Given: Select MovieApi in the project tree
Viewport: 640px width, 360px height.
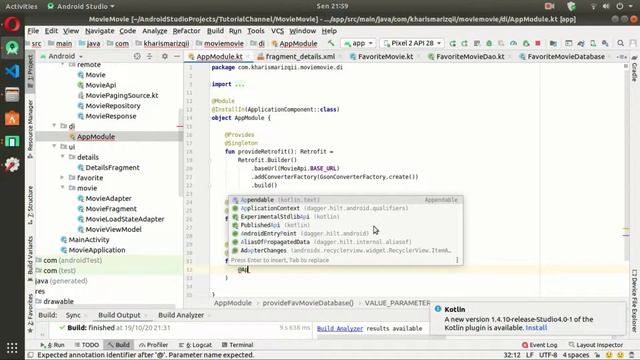Looking at the screenshot, I should pos(100,85).
